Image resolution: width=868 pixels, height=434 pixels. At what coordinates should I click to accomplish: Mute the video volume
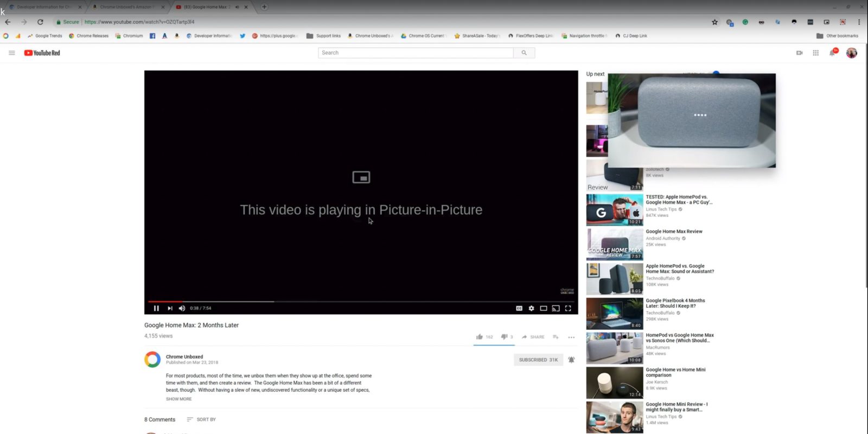click(182, 308)
